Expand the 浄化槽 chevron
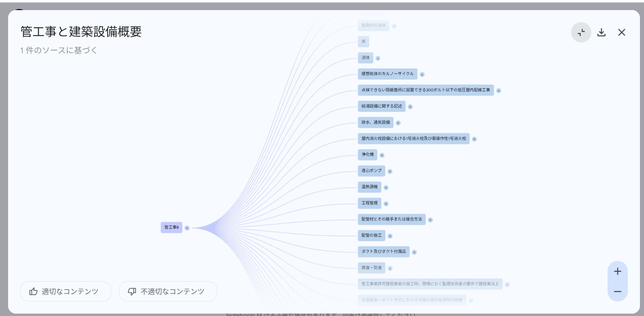This screenshot has width=644, height=316. tap(382, 155)
